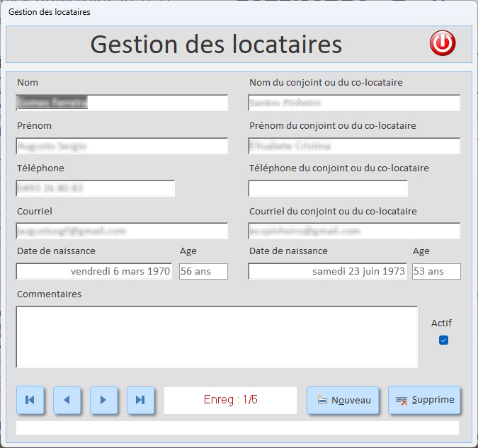This screenshot has height=448, width=478.
Task: Click the co-tenant date of birth field
Action: click(327, 271)
